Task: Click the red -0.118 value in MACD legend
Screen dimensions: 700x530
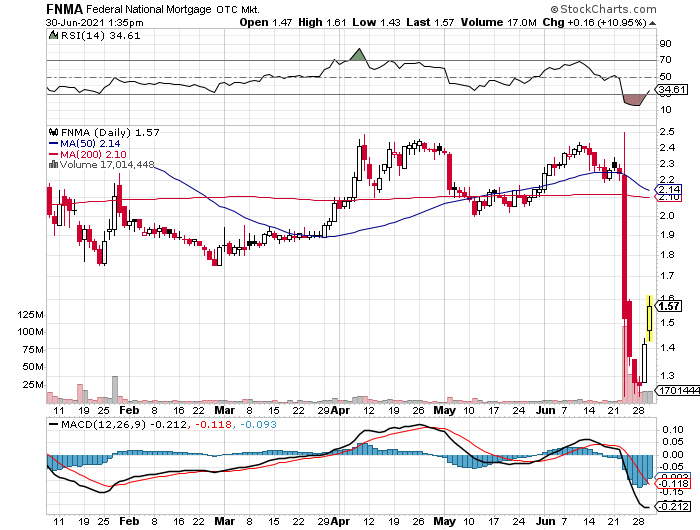Action: pos(214,424)
